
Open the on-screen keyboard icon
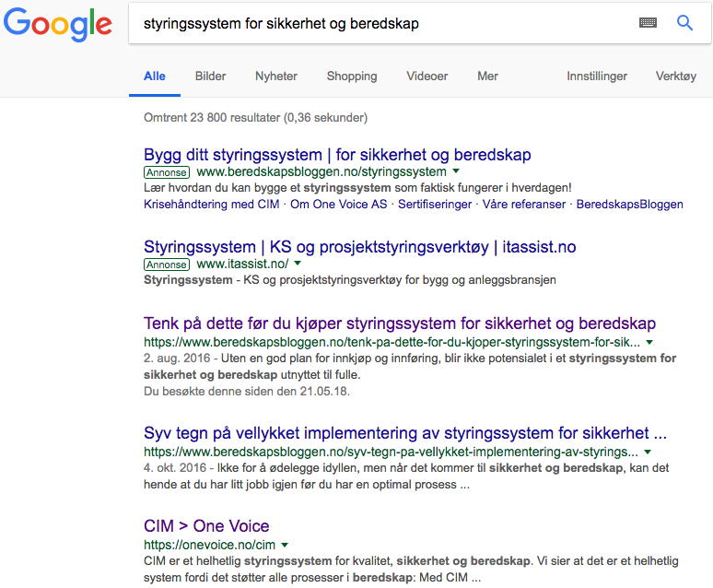click(648, 22)
